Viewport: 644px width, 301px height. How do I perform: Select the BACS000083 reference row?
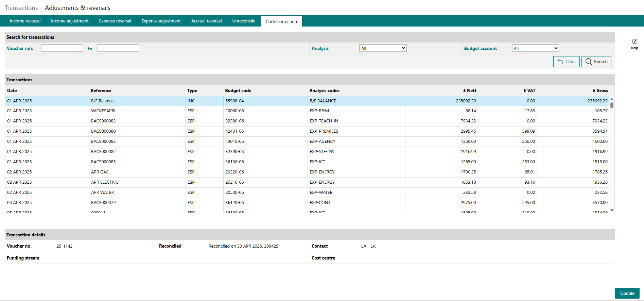308,141
